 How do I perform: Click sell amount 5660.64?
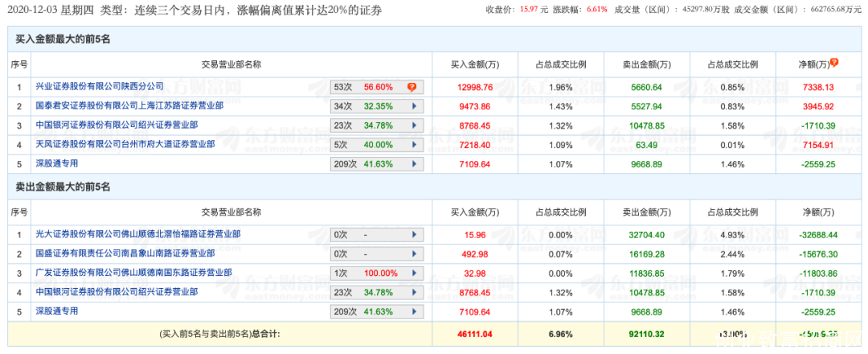pyautogui.click(x=646, y=87)
